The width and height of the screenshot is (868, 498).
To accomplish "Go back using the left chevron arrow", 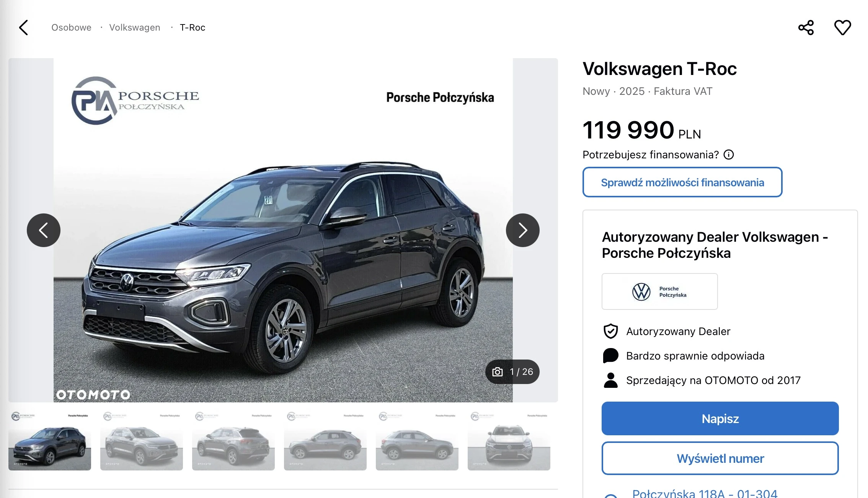I will pyautogui.click(x=24, y=28).
